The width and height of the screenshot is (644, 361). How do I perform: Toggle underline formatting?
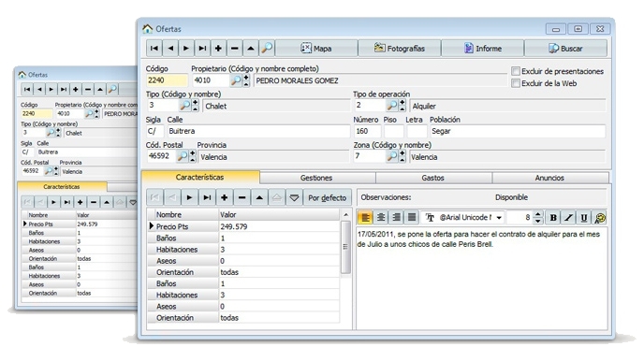pos(584,217)
